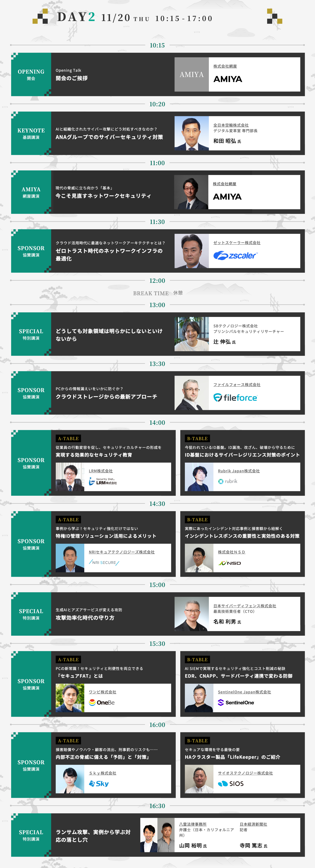Click the Sky logo

(x=99, y=784)
